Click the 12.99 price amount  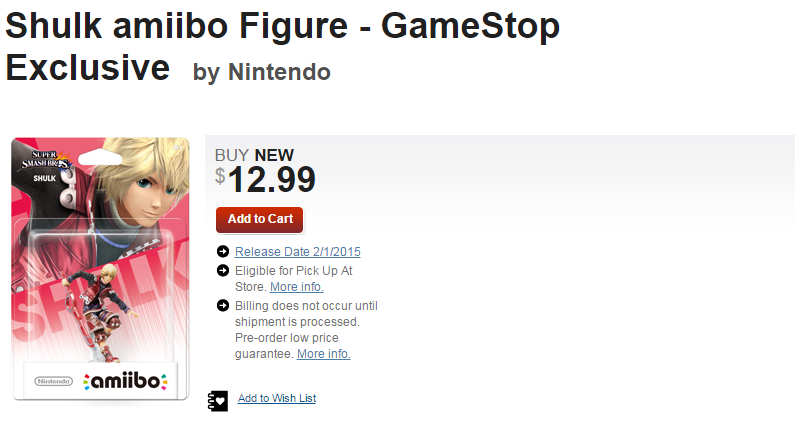pos(271,181)
